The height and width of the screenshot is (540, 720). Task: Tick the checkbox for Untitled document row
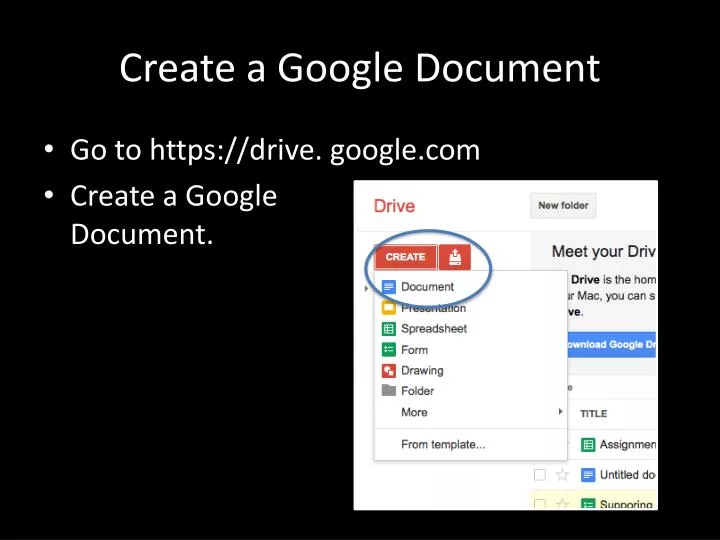[x=540, y=475]
